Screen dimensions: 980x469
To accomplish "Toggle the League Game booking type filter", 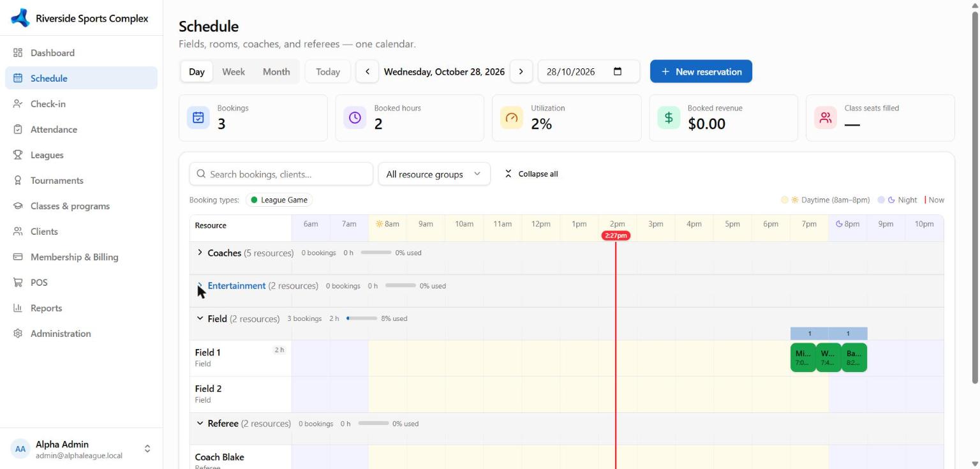I will click(x=279, y=200).
